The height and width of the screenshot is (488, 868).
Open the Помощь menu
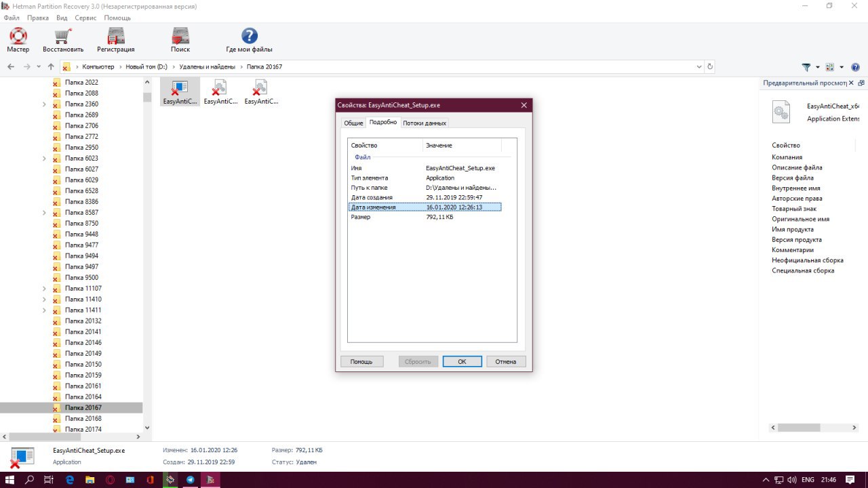pyautogui.click(x=117, y=18)
